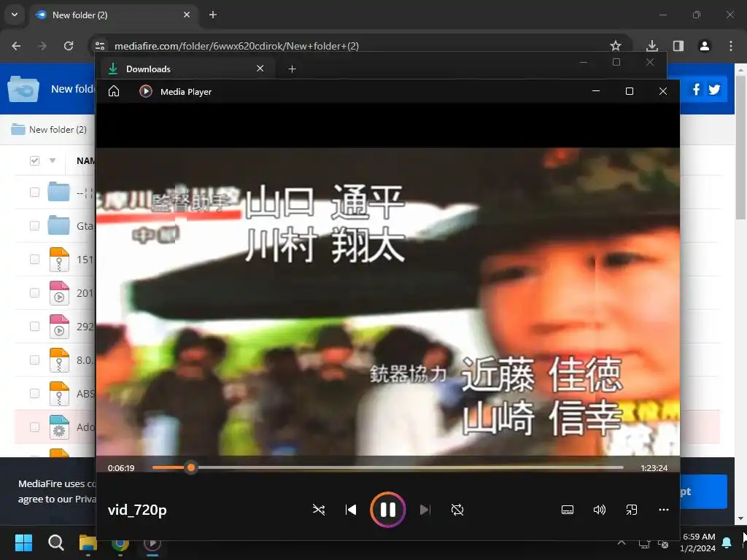747x560 pixels.
Task: Open the volume control
Action: [x=600, y=510]
